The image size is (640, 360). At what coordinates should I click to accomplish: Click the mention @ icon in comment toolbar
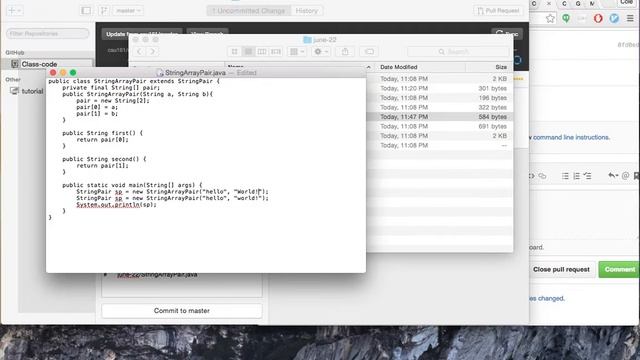[x=625, y=176]
